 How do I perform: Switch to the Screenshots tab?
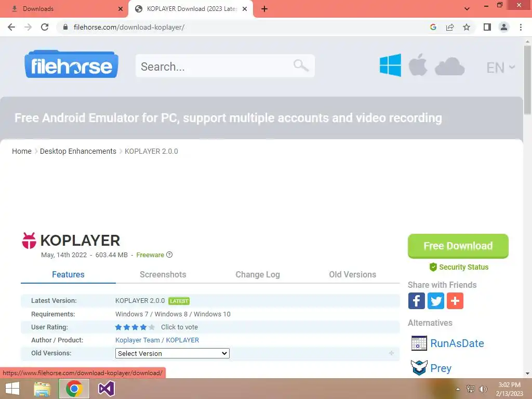tap(163, 274)
